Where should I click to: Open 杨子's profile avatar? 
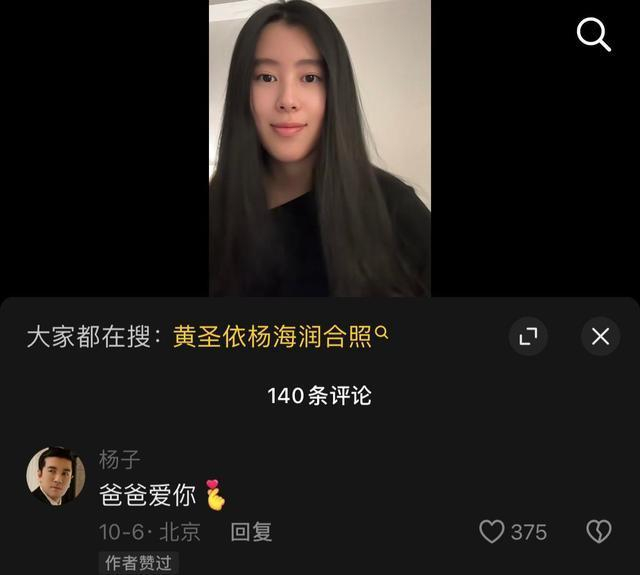tap(56, 476)
